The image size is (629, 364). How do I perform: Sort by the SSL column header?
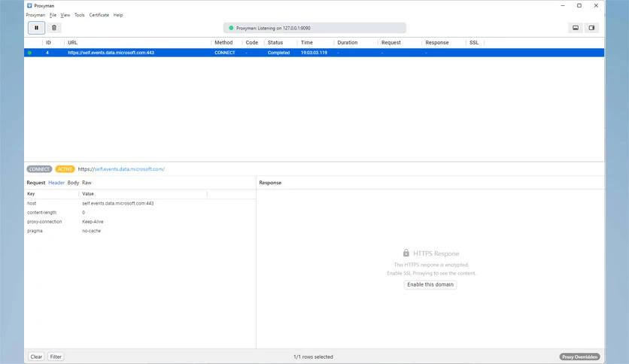(474, 43)
